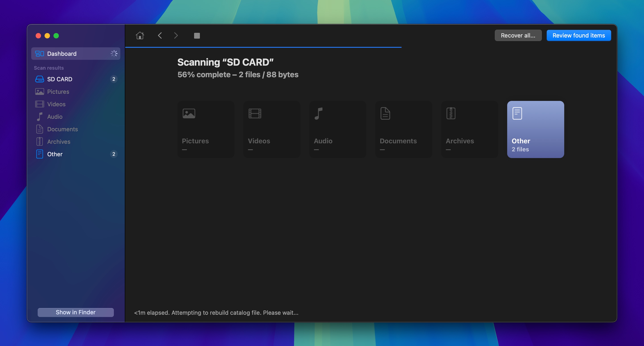
Task: Select Archives in the sidebar
Action: [x=59, y=142]
